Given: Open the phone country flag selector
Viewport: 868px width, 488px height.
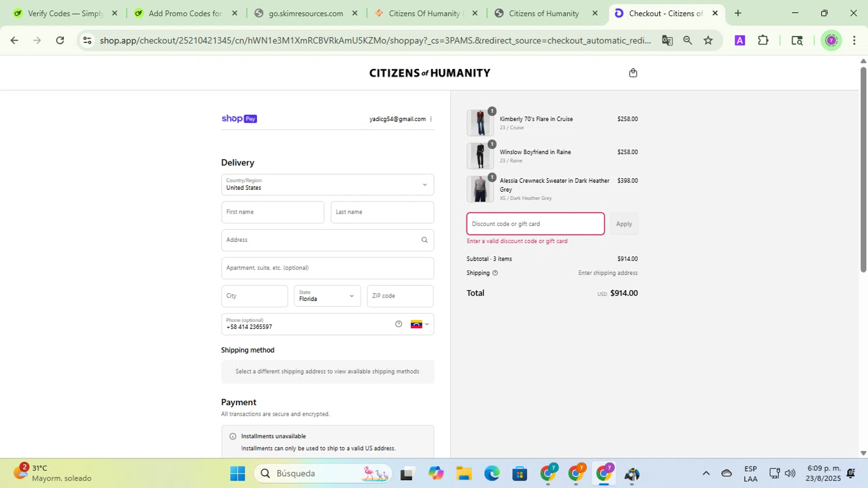Looking at the screenshot, I should tap(420, 324).
